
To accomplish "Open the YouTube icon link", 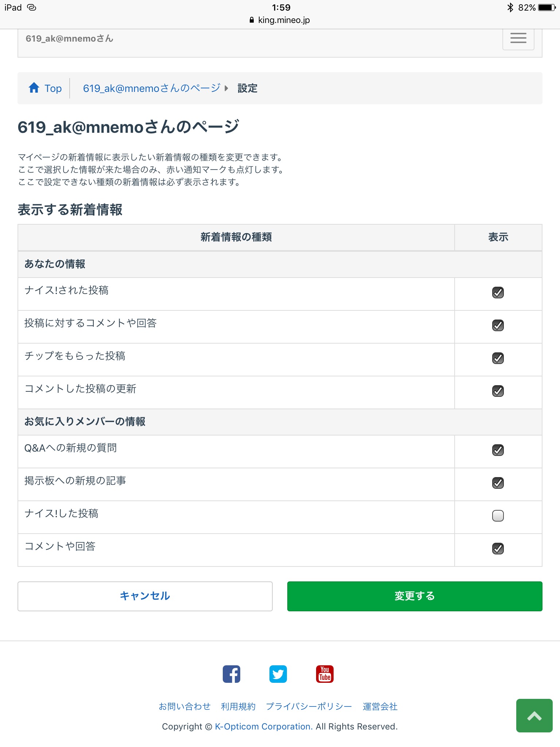I will pyautogui.click(x=324, y=674).
